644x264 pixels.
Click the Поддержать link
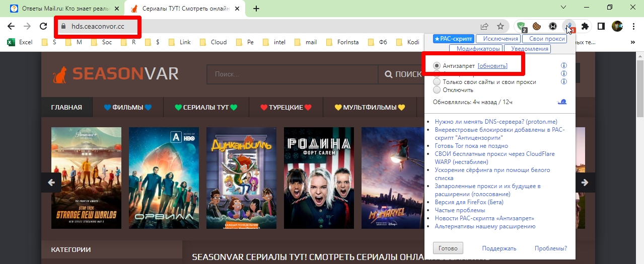499,248
